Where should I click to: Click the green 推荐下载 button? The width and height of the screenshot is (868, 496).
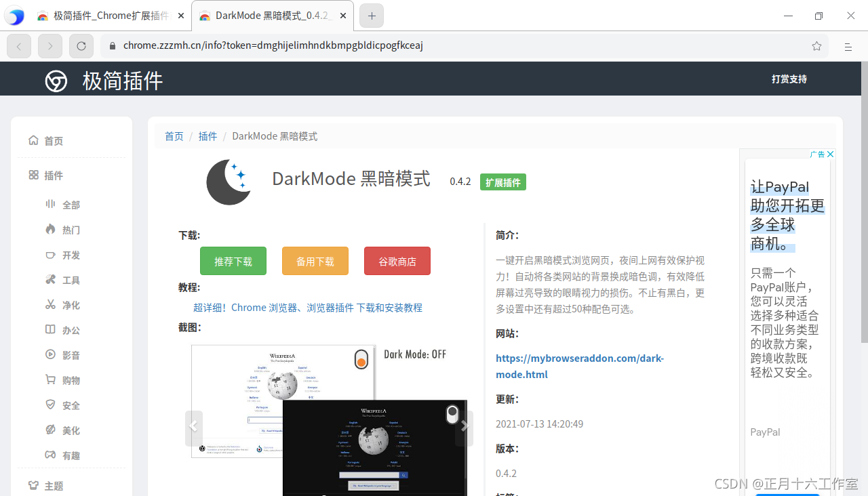233,261
